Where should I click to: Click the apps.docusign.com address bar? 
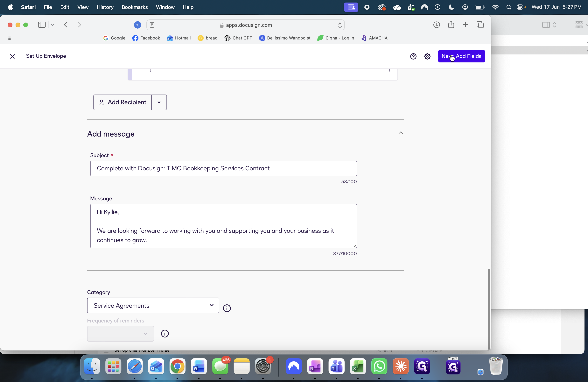click(x=245, y=25)
